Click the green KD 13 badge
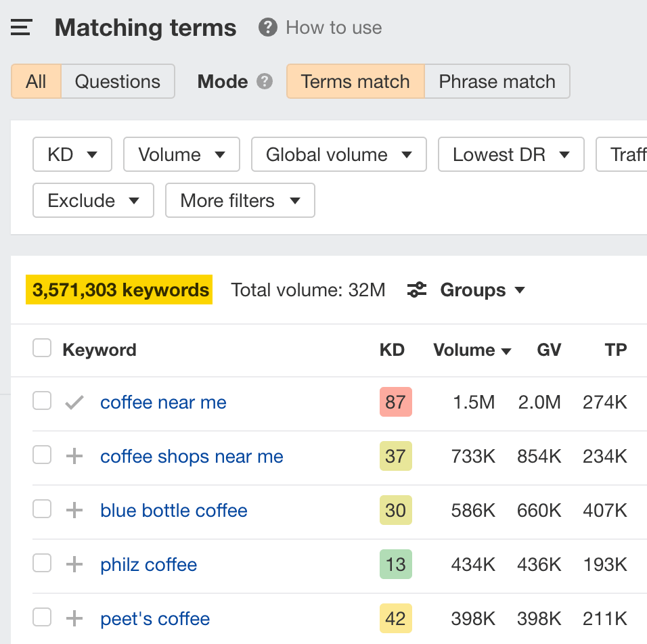This screenshot has width=647, height=644. tap(396, 564)
